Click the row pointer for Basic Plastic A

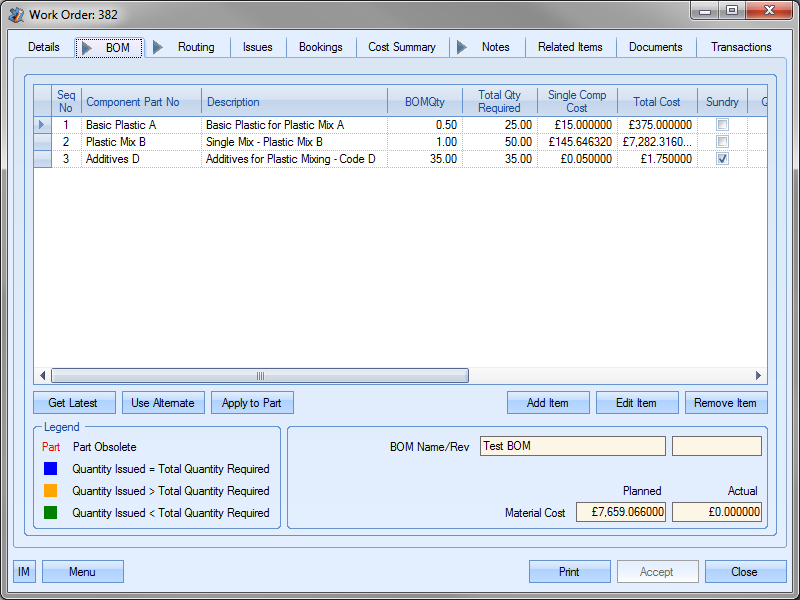(x=42, y=125)
